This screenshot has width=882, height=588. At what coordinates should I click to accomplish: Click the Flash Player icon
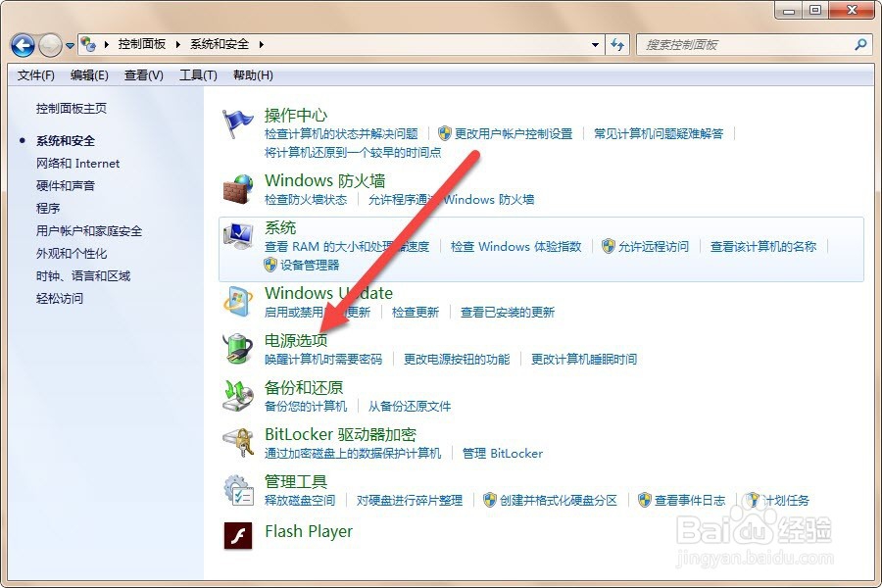(238, 534)
